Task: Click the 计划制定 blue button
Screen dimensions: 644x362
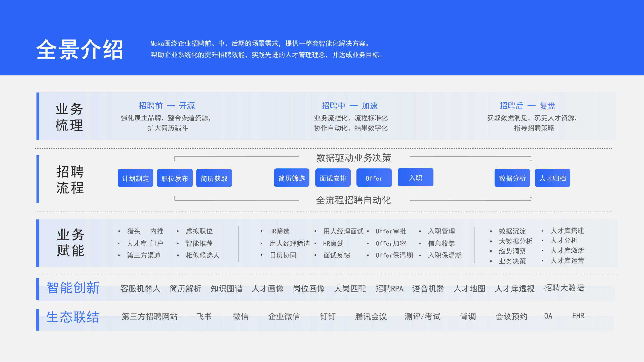Action: pos(135,178)
